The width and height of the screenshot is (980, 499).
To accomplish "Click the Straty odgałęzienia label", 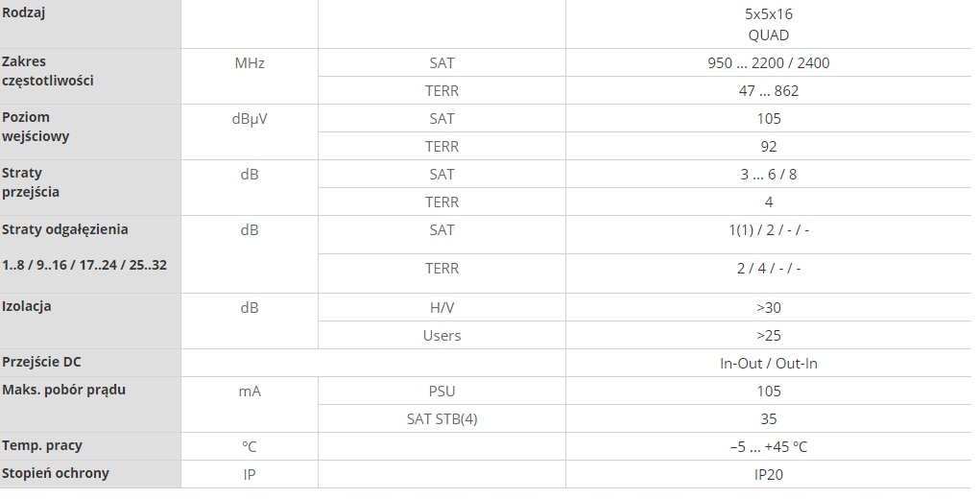I will click(x=65, y=230).
